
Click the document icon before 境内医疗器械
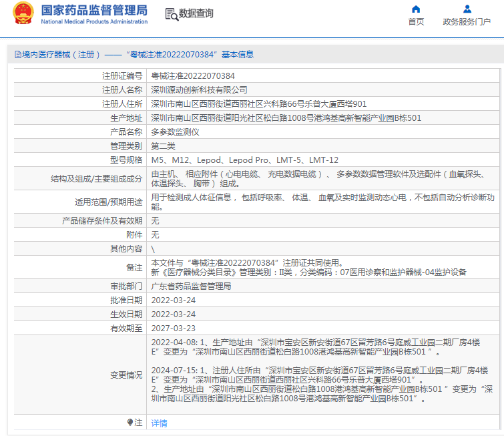click(x=18, y=55)
